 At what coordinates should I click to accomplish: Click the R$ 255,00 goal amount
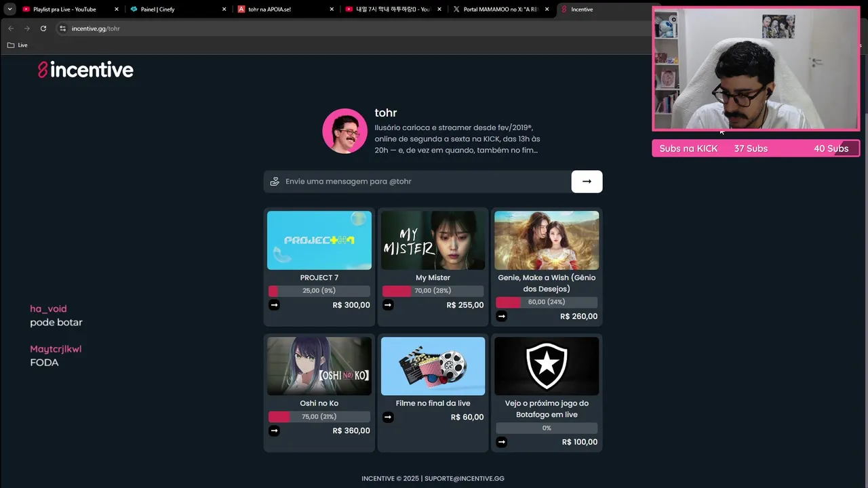pyautogui.click(x=465, y=305)
